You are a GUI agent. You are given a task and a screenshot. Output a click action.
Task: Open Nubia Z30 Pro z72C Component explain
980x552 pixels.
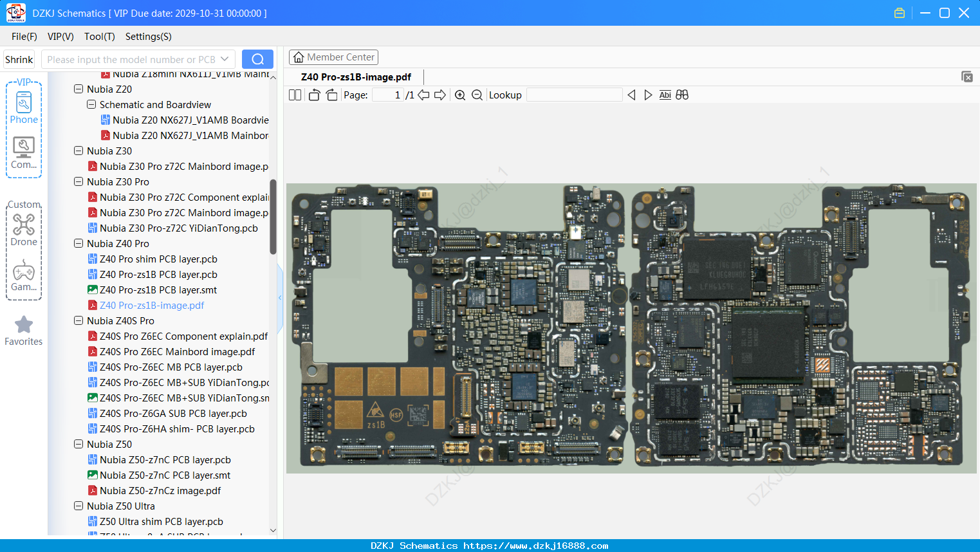click(178, 198)
